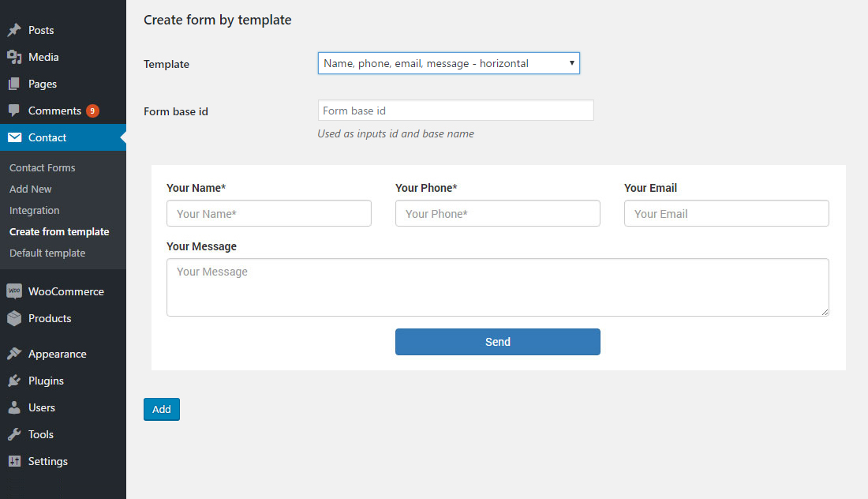The height and width of the screenshot is (499, 868).
Task: Click the Contact envelope icon
Action: click(x=14, y=137)
